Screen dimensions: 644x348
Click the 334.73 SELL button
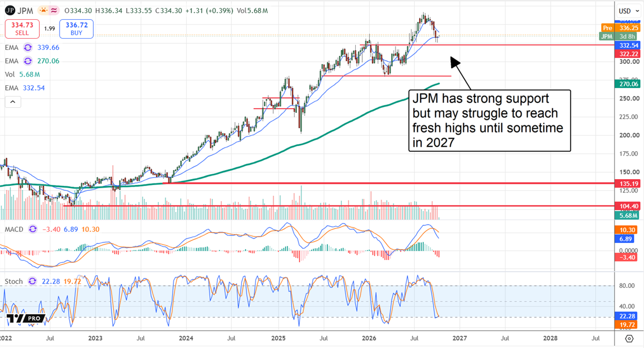[21, 28]
